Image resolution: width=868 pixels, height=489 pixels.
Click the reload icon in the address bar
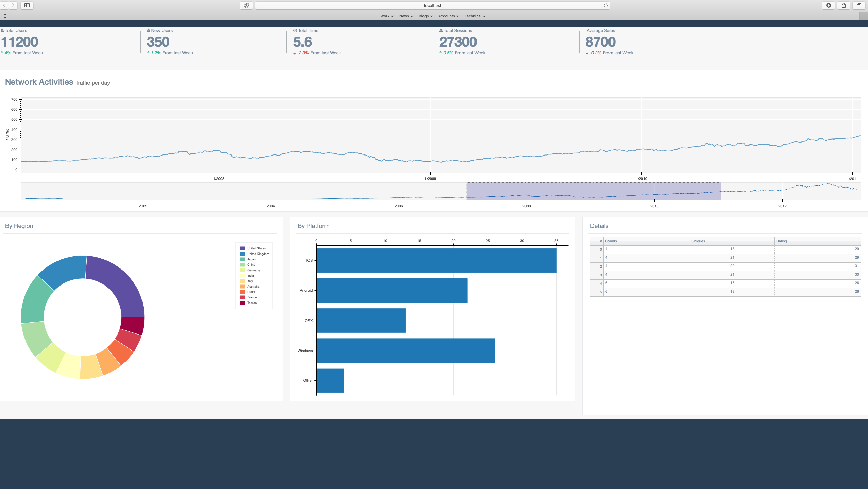coord(605,5)
